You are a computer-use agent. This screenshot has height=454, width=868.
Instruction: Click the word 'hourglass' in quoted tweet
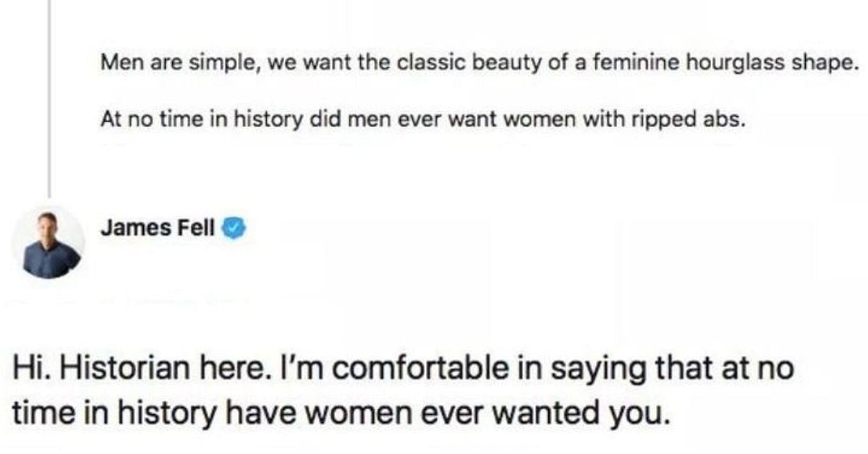728,64
